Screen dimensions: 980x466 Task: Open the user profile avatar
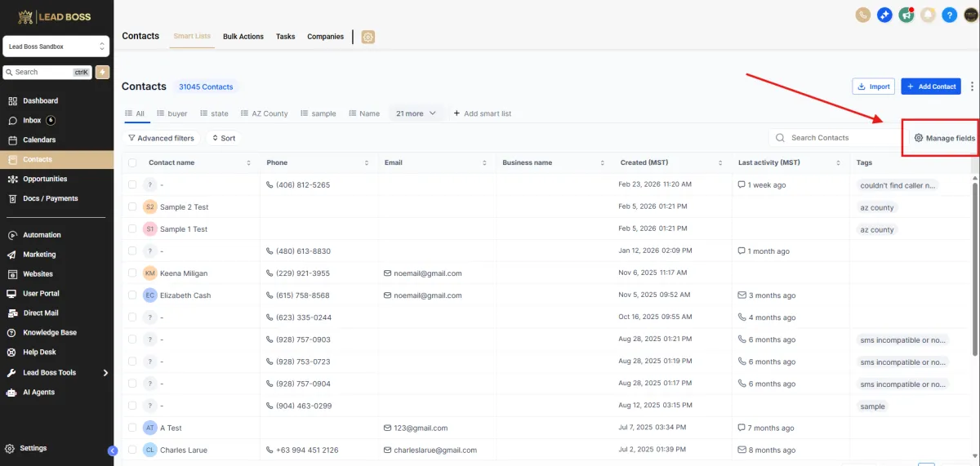970,15
